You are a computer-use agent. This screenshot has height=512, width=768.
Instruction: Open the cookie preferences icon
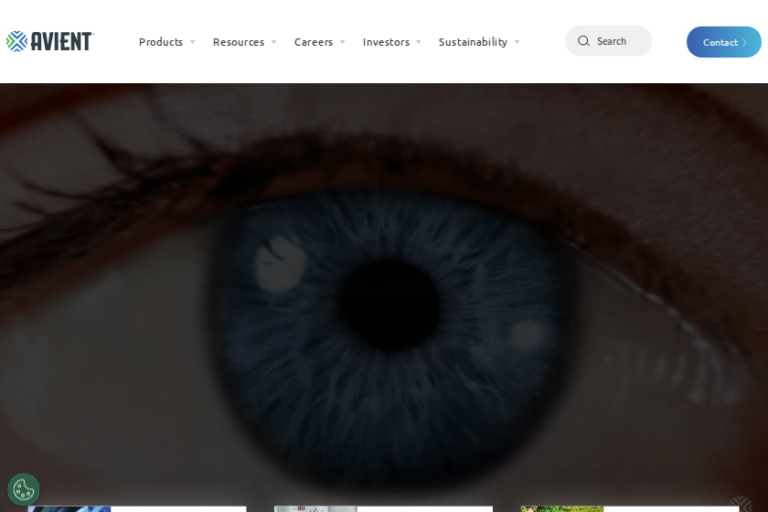click(23, 489)
